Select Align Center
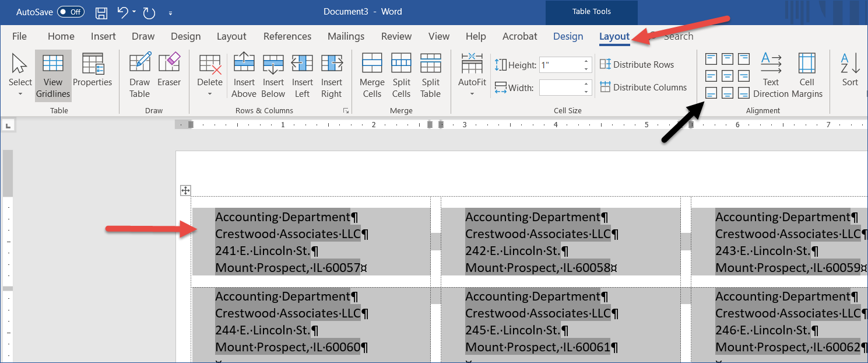The height and width of the screenshot is (363, 868). [x=728, y=76]
